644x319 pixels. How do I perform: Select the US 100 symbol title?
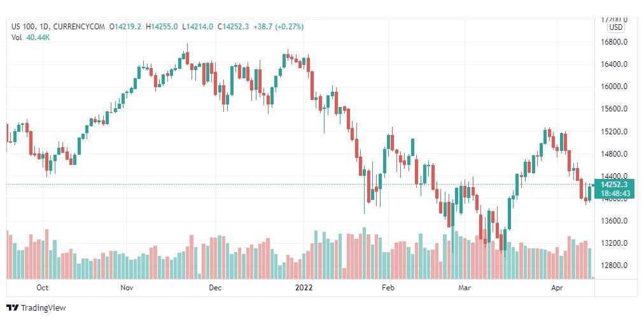pyautogui.click(x=23, y=27)
